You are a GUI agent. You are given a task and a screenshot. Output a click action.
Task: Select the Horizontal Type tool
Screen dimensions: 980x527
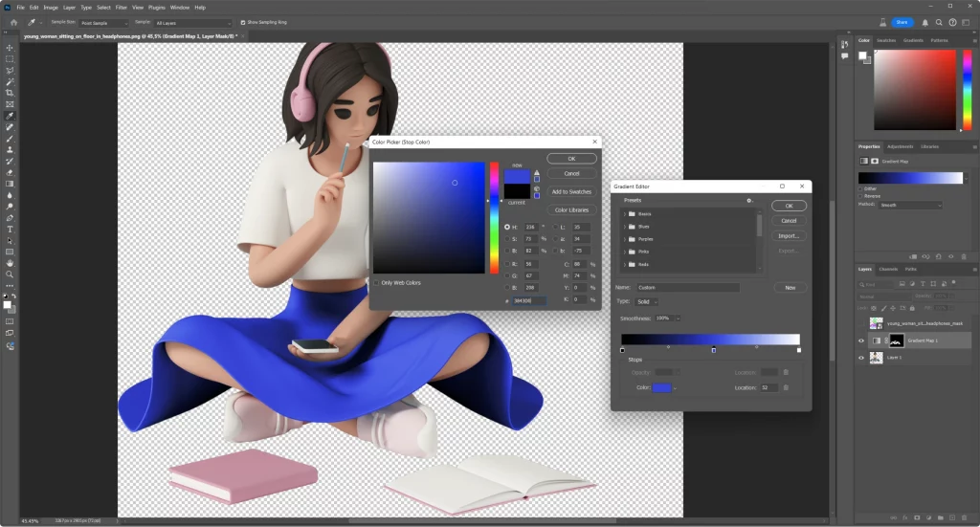tap(10, 230)
